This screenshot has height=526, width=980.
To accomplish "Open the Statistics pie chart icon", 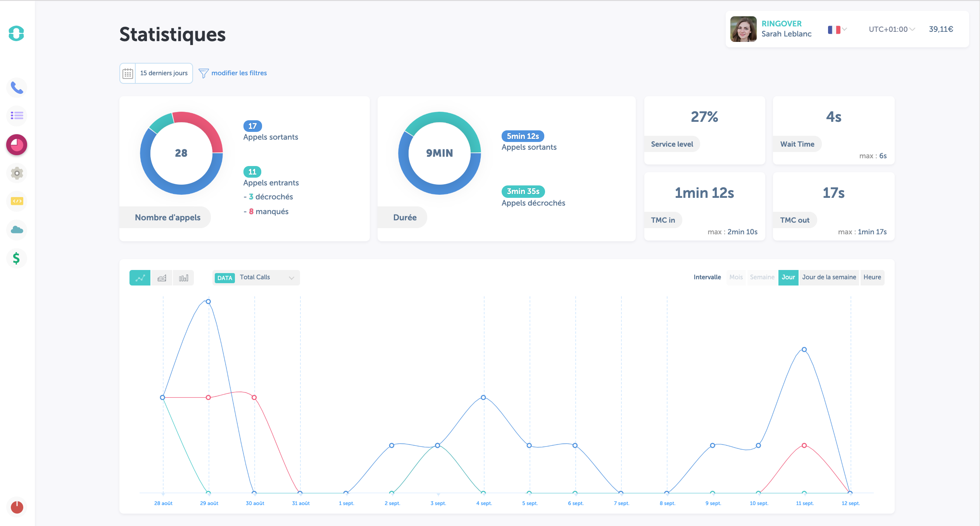I will click(x=16, y=144).
